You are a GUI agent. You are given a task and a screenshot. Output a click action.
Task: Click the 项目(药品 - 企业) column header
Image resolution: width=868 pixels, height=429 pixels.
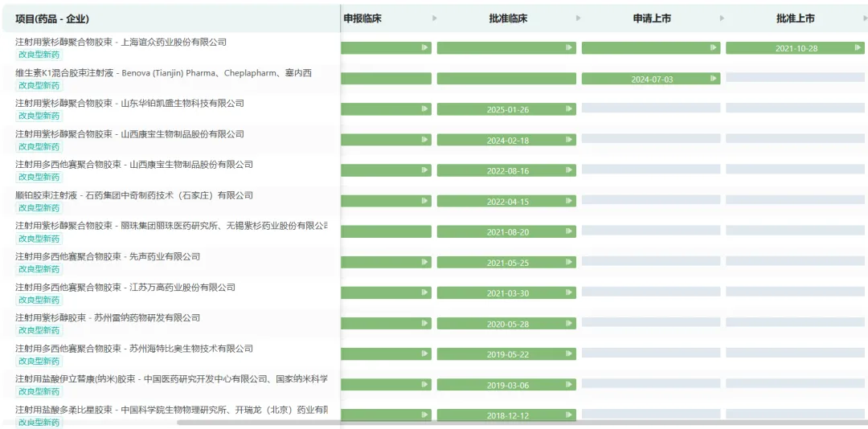[52, 18]
